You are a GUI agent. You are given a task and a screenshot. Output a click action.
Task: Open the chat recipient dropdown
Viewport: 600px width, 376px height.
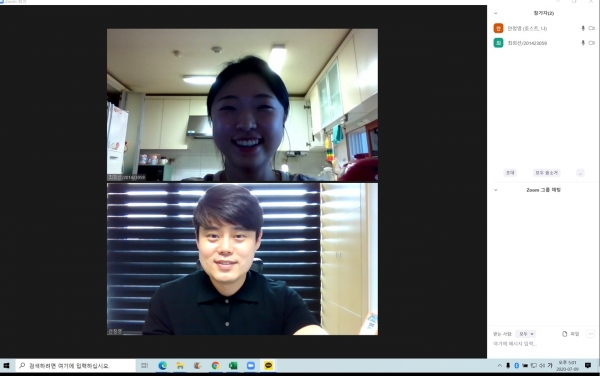[526, 334]
